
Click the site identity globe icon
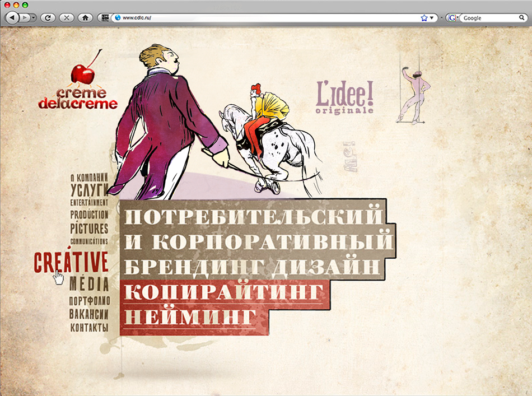tap(118, 18)
